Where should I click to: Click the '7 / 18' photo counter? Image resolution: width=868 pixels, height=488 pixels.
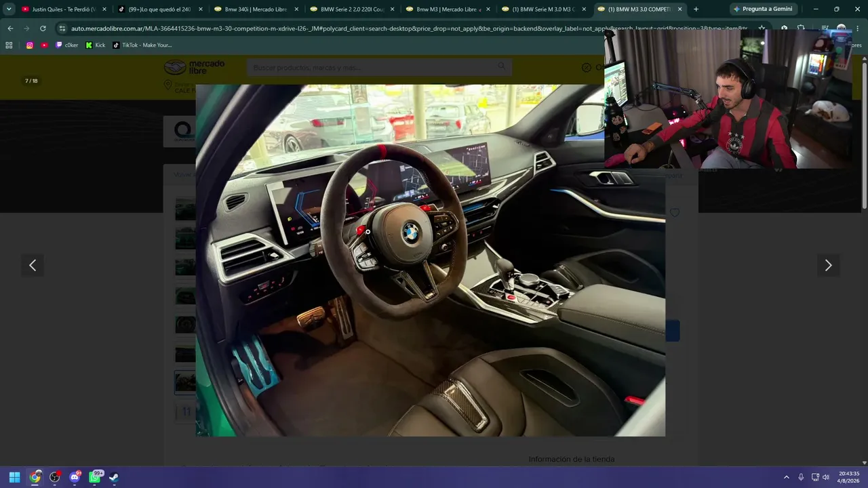[31, 81]
